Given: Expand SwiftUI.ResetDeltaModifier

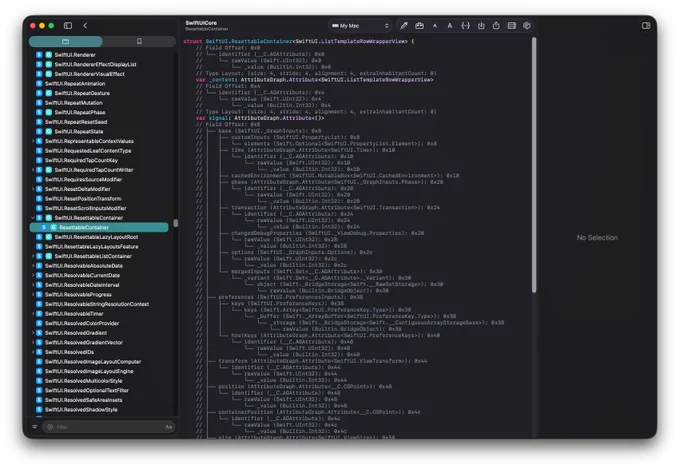Looking at the screenshot, I should (x=33, y=189).
